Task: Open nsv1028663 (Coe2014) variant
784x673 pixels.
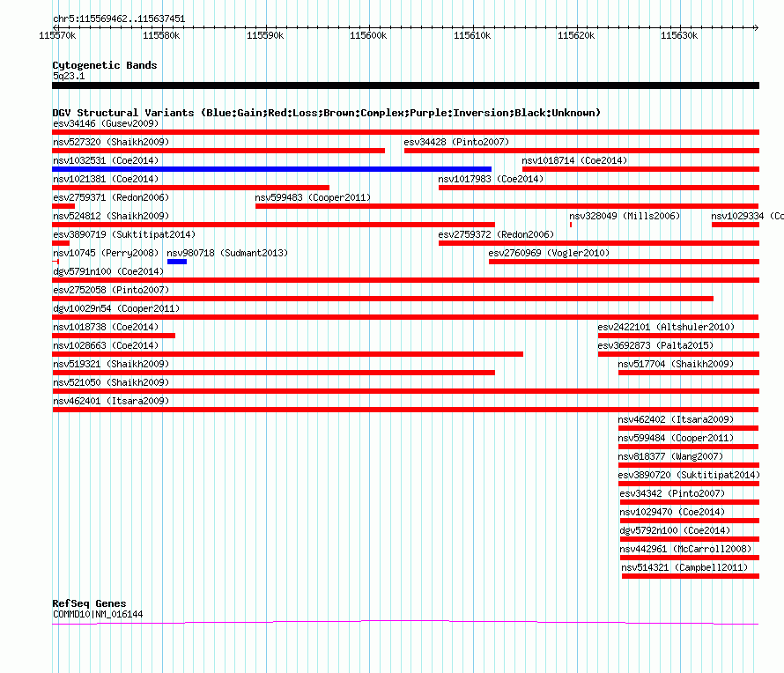Action: [106, 345]
